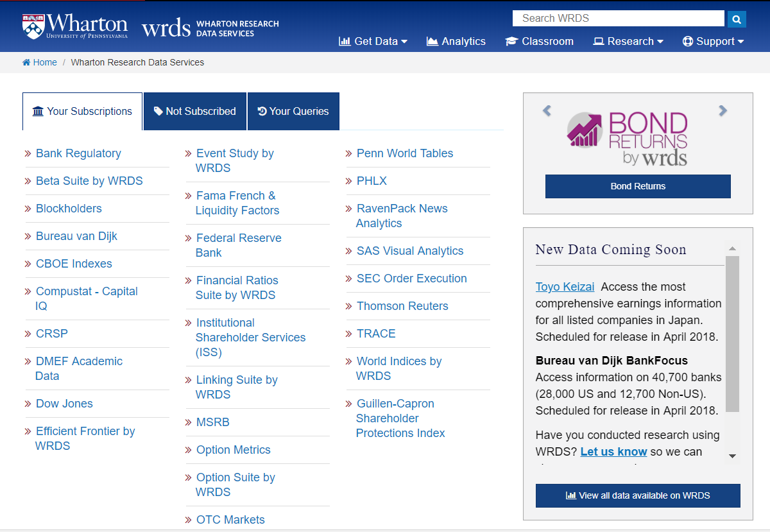This screenshot has height=532, width=770.
Task: Open Penn World Tables
Action: (x=405, y=153)
